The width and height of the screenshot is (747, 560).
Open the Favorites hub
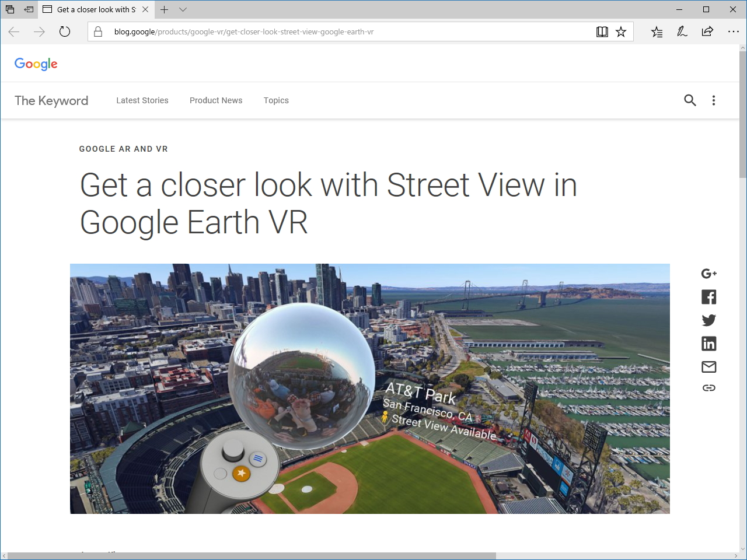coord(657,32)
